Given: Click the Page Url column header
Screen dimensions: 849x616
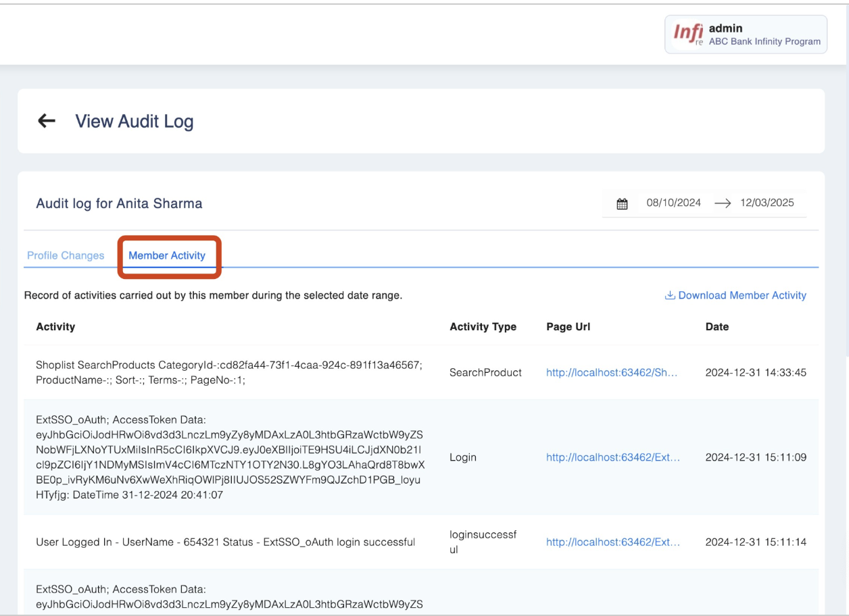Looking at the screenshot, I should (568, 327).
